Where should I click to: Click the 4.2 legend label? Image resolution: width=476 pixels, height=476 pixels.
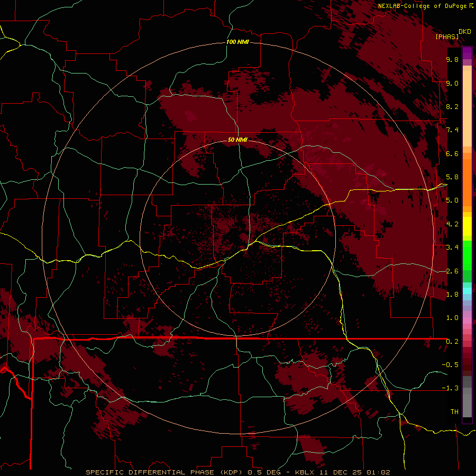[452, 224]
